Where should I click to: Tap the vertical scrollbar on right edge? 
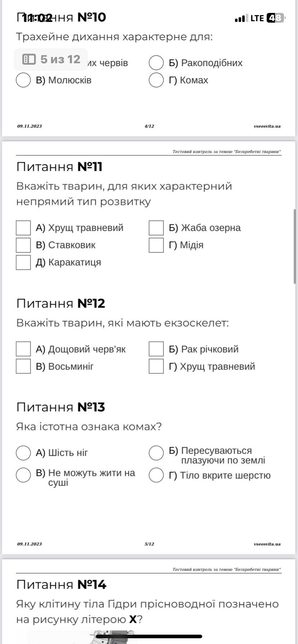(x=295, y=247)
